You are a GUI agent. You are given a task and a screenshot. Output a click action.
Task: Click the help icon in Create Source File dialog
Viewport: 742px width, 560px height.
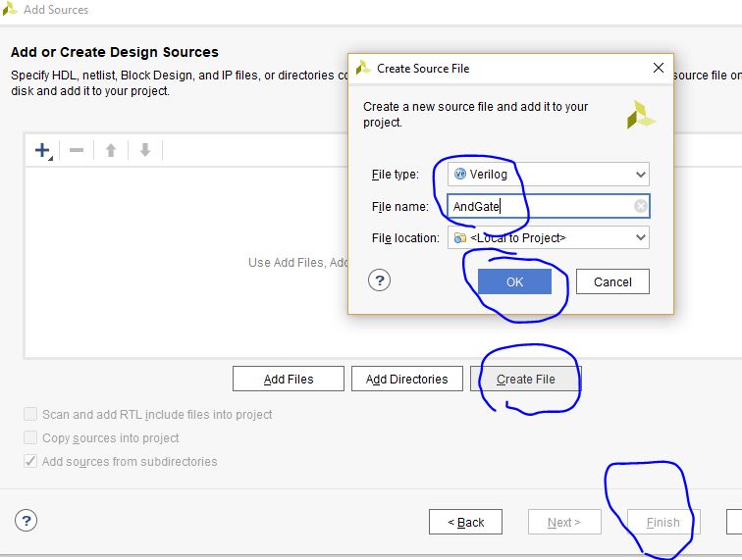(380, 280)
